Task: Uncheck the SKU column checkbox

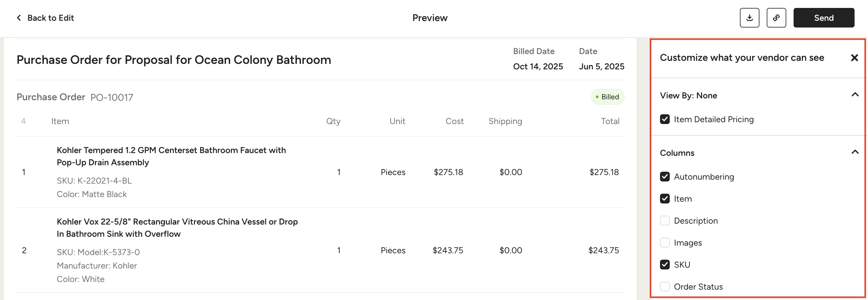Action: (665, 264)
